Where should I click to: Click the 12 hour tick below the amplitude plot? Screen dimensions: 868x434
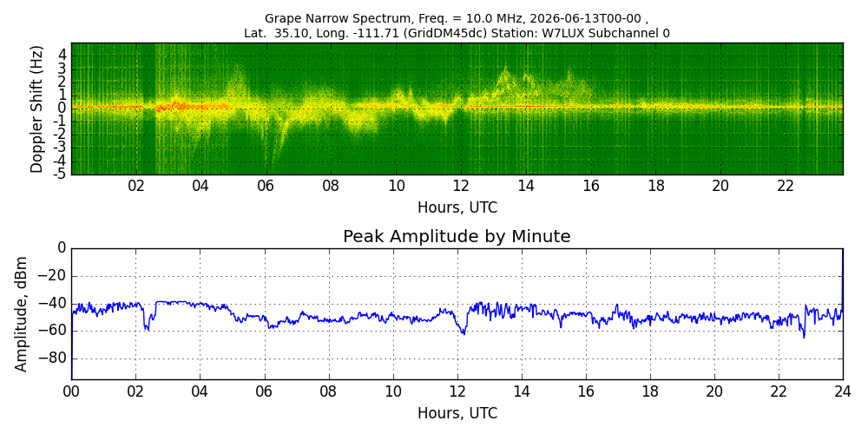(457, 391)
